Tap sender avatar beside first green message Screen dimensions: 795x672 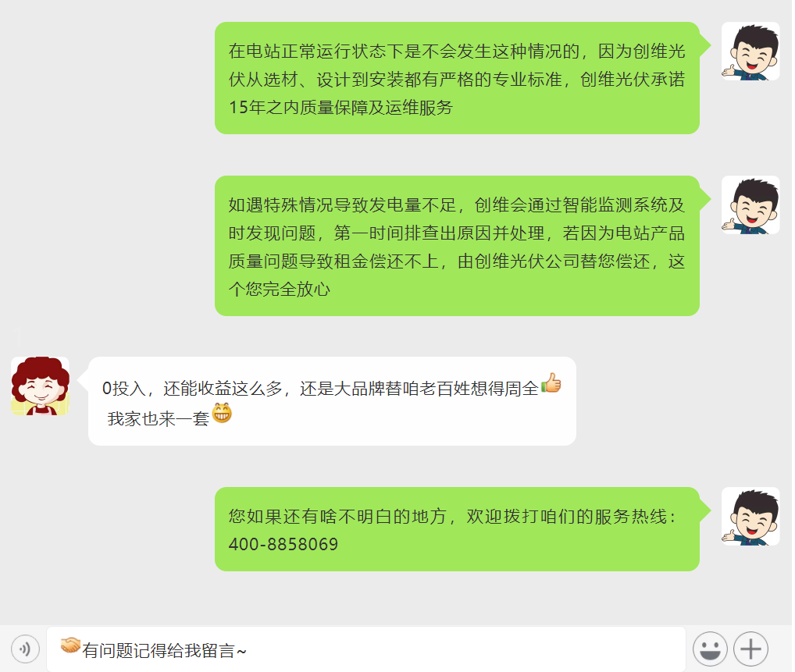(750, 52)
